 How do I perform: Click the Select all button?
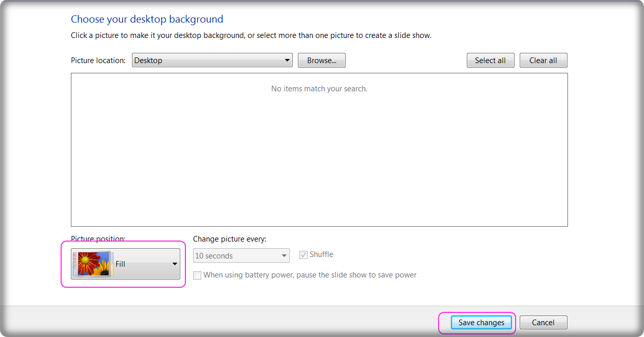point(490,61)
